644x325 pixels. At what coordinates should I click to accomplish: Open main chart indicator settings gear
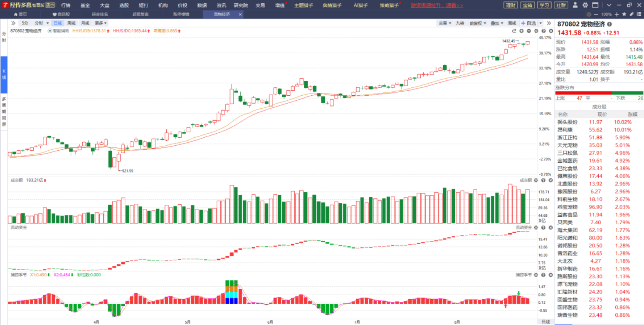pos(536,31)
